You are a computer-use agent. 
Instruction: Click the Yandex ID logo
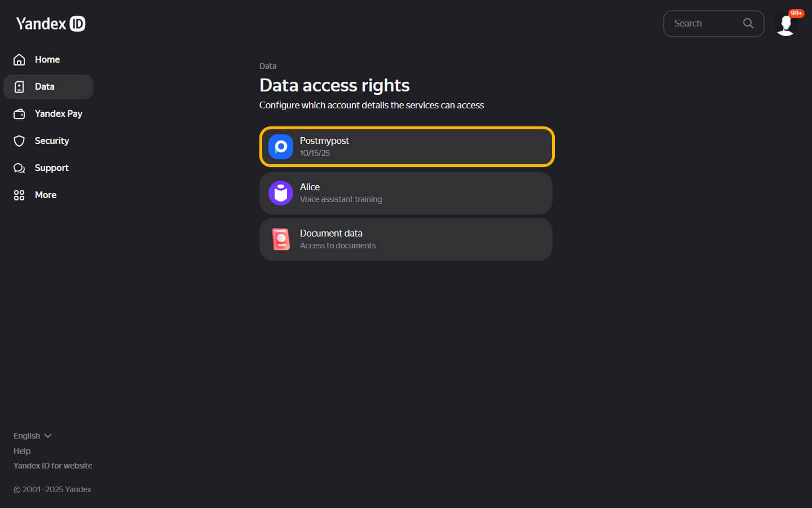(51, 24)
